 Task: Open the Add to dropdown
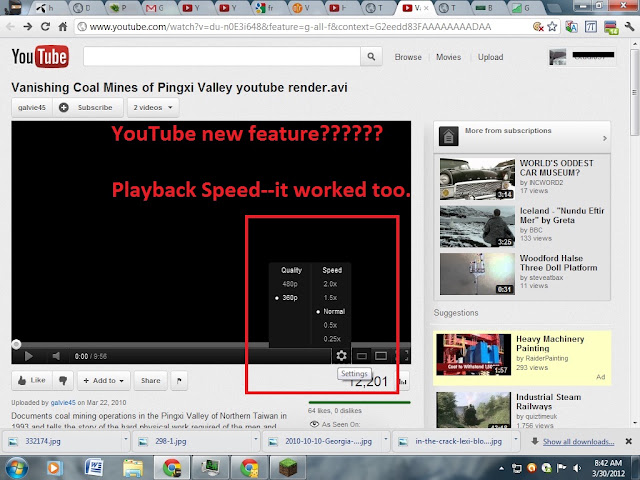click(104, 380)
